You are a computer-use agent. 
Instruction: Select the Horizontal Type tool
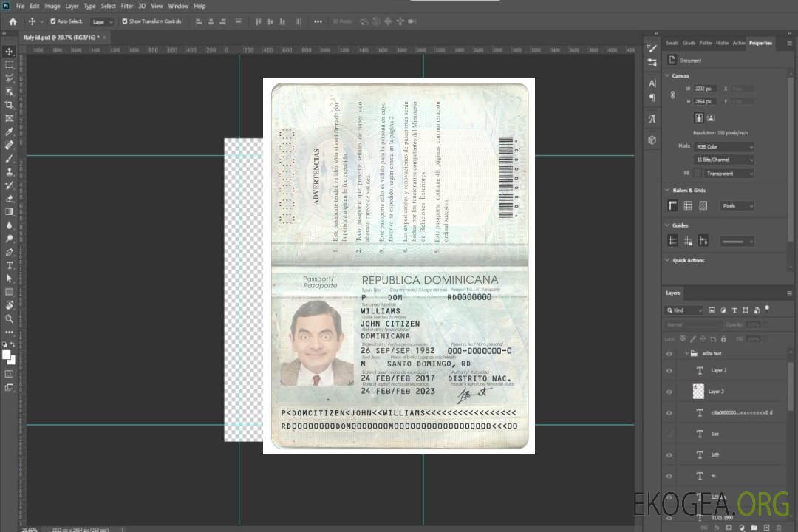pos(9,265)
